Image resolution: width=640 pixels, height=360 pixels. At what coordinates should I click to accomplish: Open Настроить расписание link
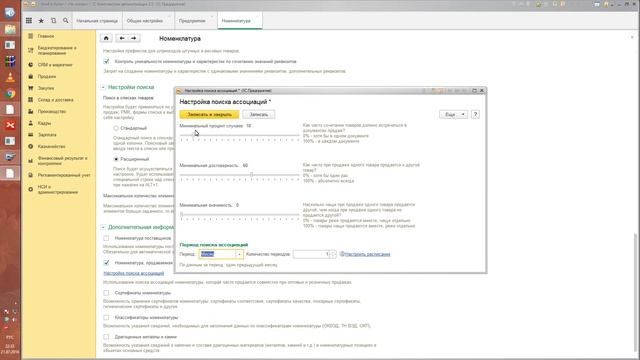tap(367, 254)
